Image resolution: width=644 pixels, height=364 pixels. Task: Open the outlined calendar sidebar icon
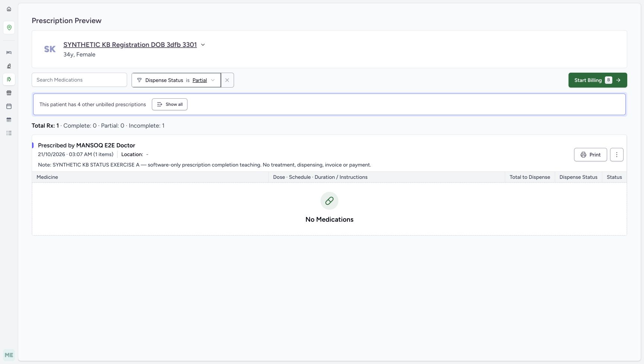(x=9, y=106)
